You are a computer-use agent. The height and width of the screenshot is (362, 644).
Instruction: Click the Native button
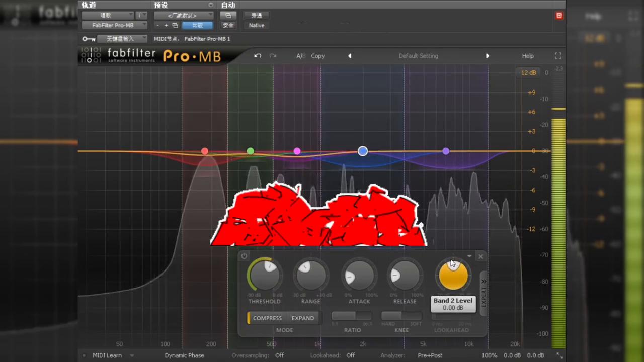tap(256, 25)
